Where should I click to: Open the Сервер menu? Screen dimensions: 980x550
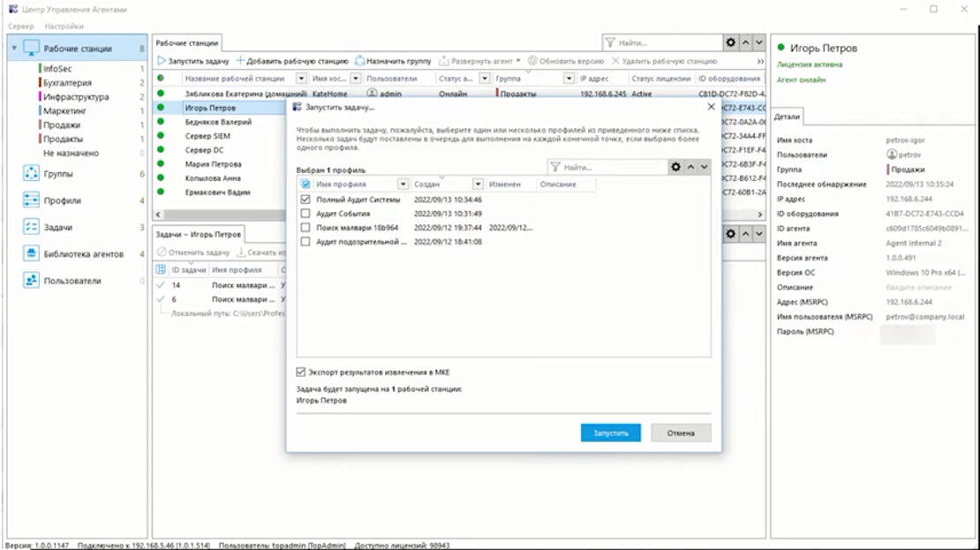click(x=20, y=26)
